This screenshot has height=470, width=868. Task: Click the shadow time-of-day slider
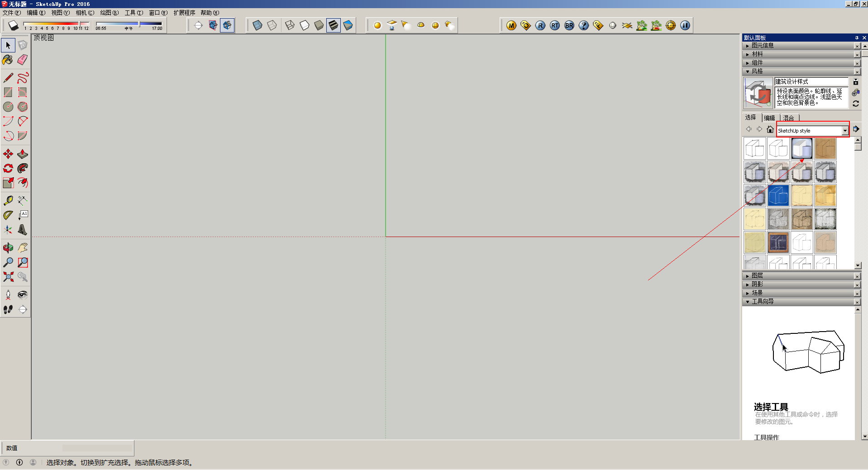pos(129,24)
